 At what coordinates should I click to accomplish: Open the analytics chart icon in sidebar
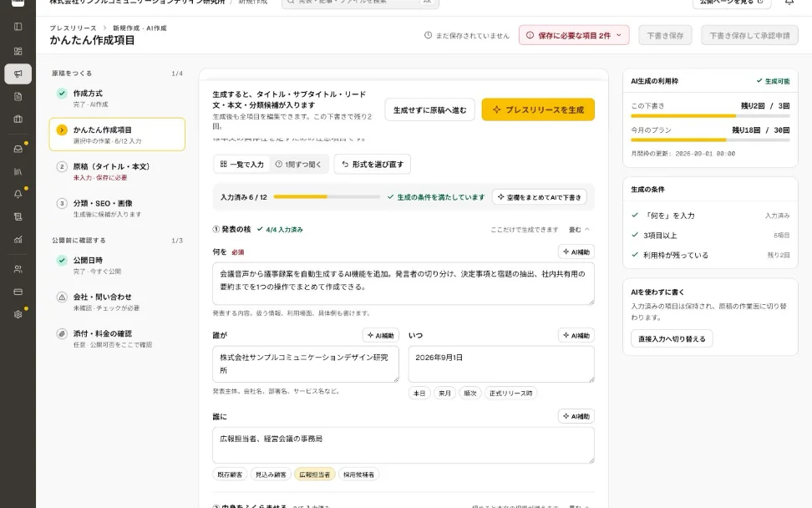click(x=18, y=240)
